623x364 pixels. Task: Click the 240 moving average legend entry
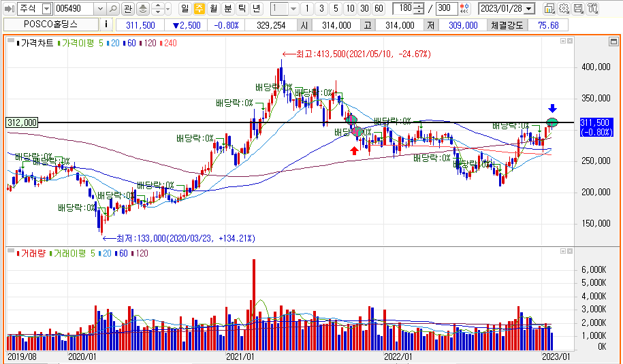168,44
